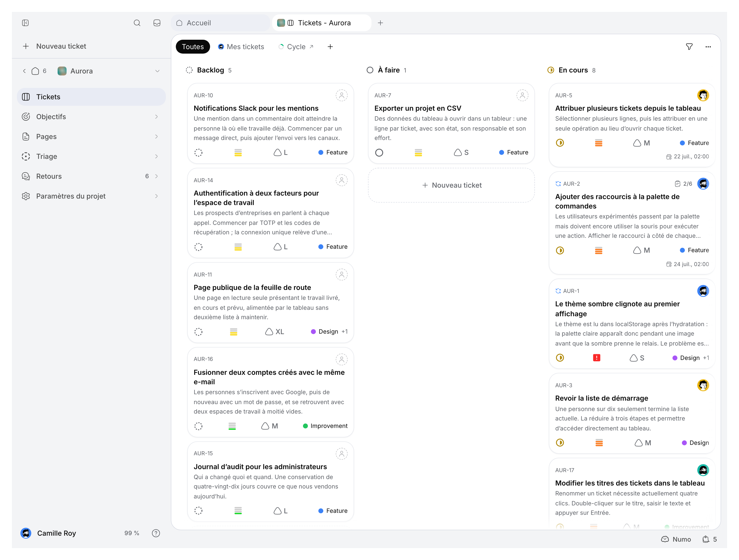The height and width of the screenshot is (560, 739).
Task: Switch to the Mes tickets view
Action: (x=241, y=47)
